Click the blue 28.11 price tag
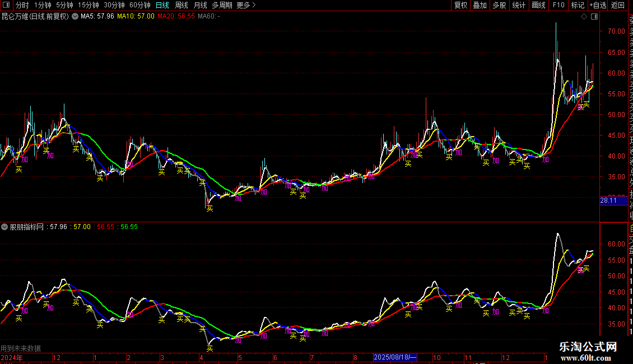Screen dimensions: 633x364 (x=613, y=200)
